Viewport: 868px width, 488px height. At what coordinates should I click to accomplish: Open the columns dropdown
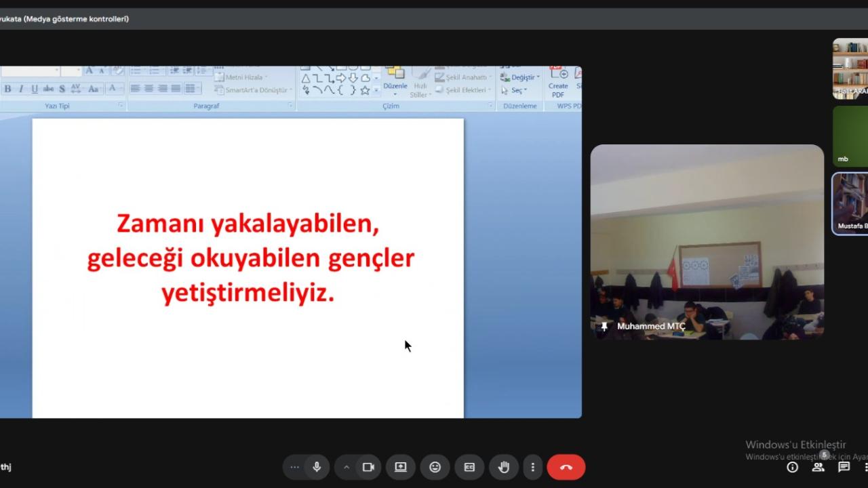click(193, 89)
